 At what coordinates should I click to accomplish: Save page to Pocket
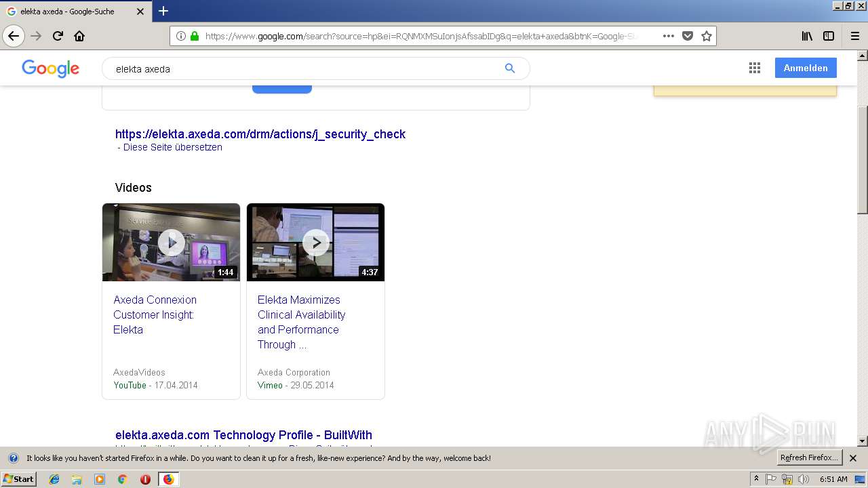[x=688, y=36]
